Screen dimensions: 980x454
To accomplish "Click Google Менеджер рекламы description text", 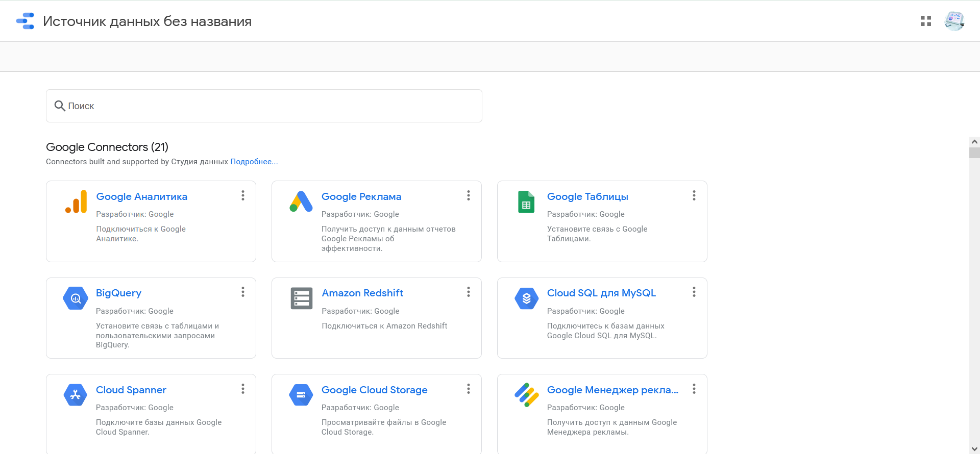I will [612, 427].
